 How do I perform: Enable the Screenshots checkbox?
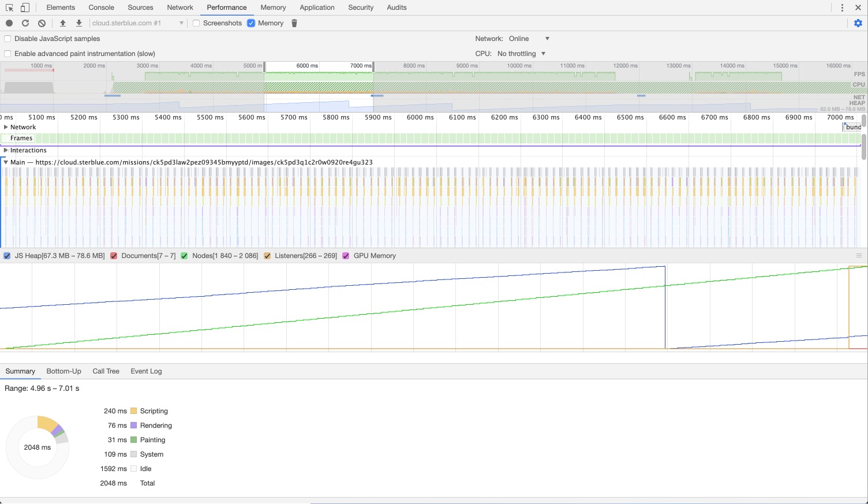[196, 23]
